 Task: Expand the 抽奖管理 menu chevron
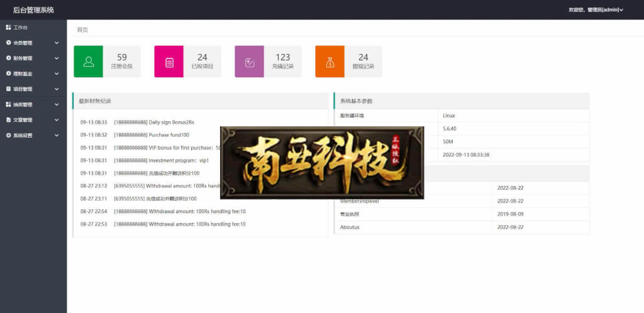57,104
